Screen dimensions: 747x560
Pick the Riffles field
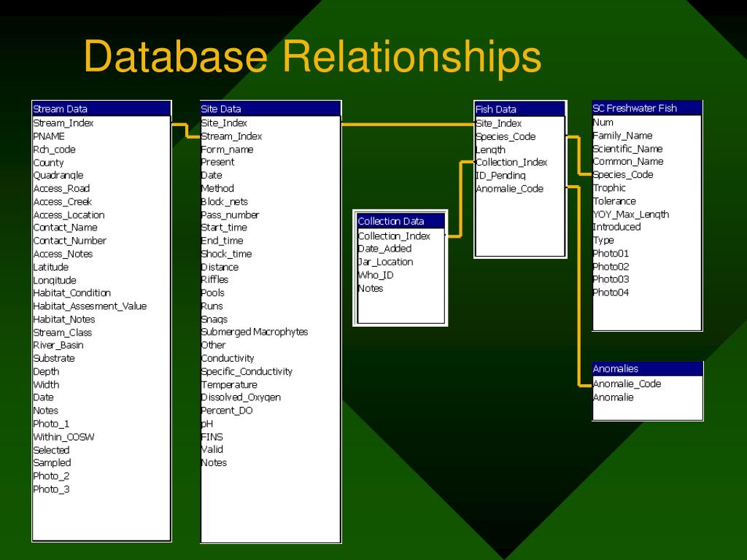point(215,279)
